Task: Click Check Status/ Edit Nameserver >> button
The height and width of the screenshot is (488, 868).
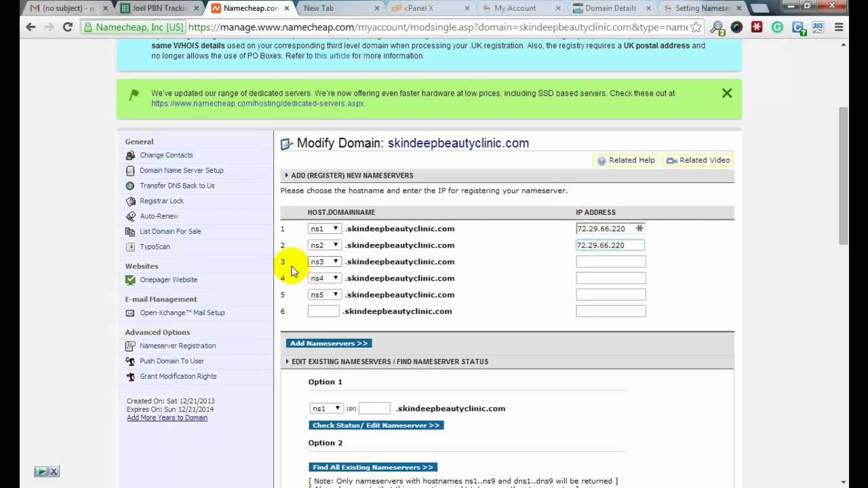Action: 376,426
